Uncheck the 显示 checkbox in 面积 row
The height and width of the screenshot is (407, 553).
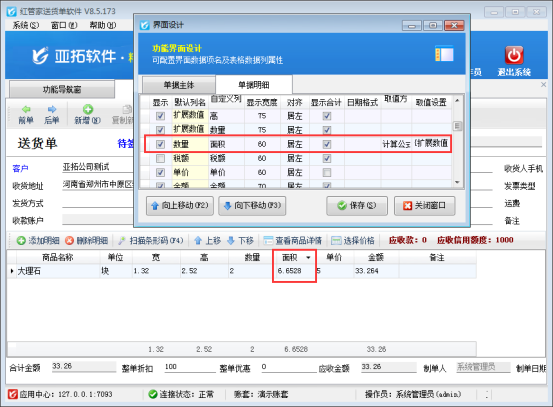160,144
